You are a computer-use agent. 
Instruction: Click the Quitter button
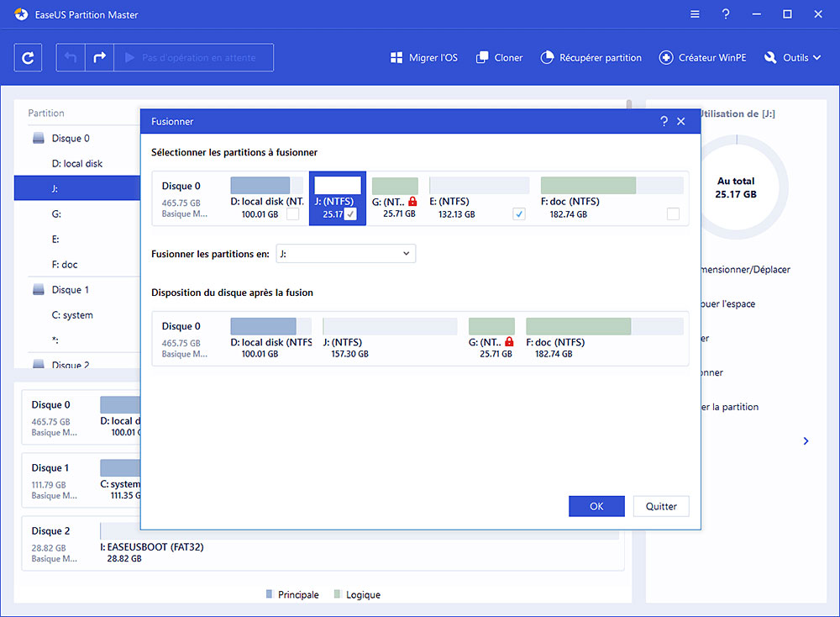tap(661, 506)
